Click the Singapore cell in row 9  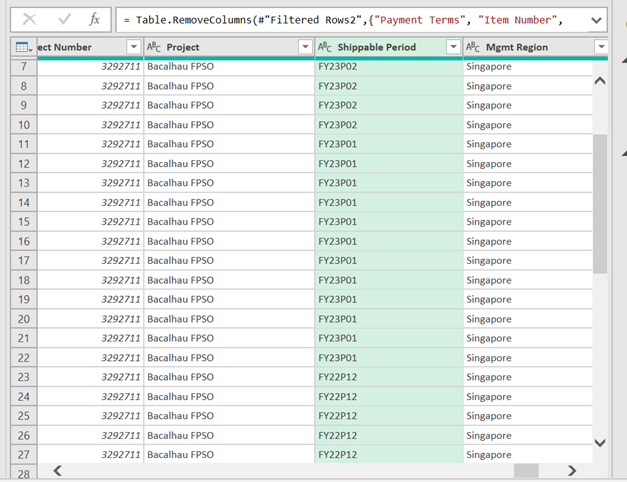point(528,105)
